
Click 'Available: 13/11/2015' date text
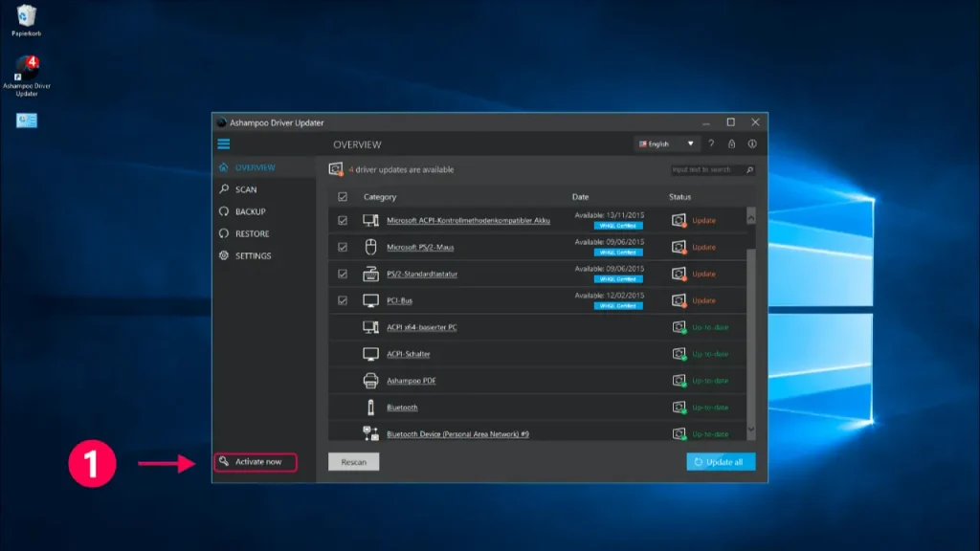(x=610, y=215)
